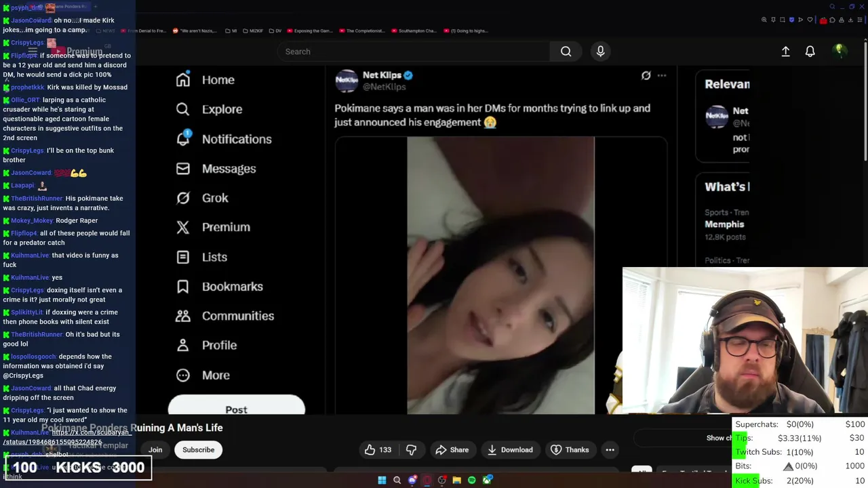Viewport: 868px width, 488px height.
Task: Open the browser downloads icon
Action: pos(850,20)
